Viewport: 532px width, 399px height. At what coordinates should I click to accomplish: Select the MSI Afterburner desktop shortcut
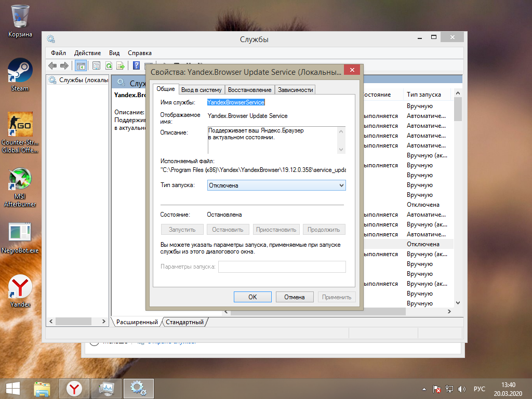coord(20,187)
